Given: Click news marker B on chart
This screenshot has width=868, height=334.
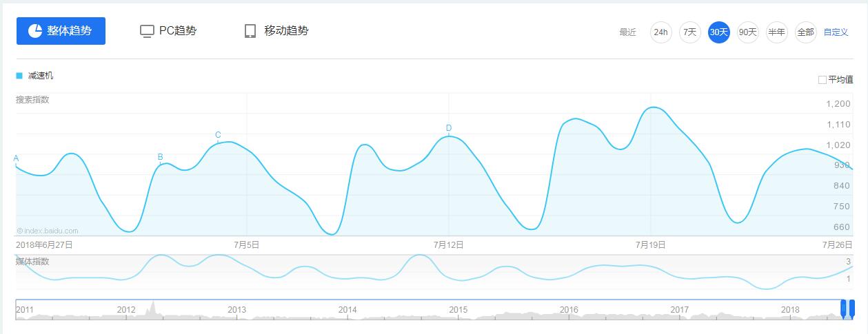Looking at the screenshot, I should click(x=160, y=157).
